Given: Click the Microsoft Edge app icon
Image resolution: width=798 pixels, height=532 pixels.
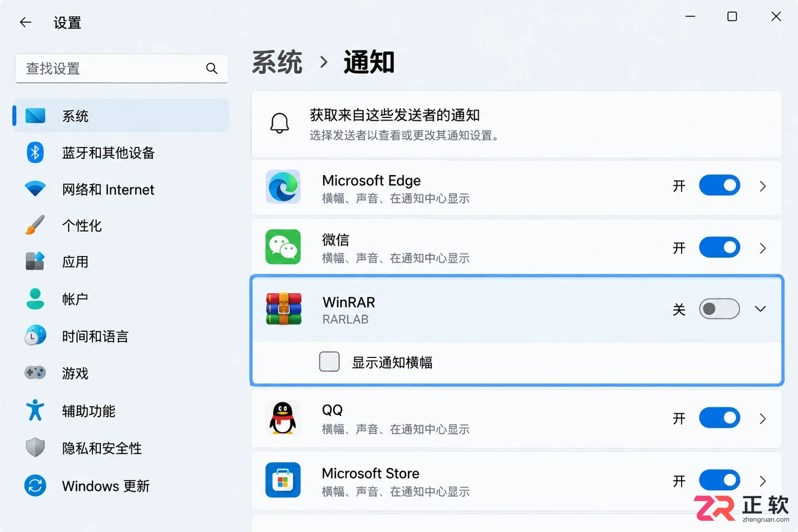Looking at the screenshot, I should point(283,187).
